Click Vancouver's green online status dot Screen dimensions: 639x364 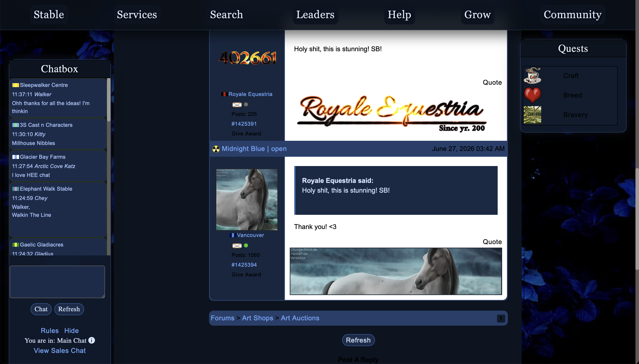(246, 245)
